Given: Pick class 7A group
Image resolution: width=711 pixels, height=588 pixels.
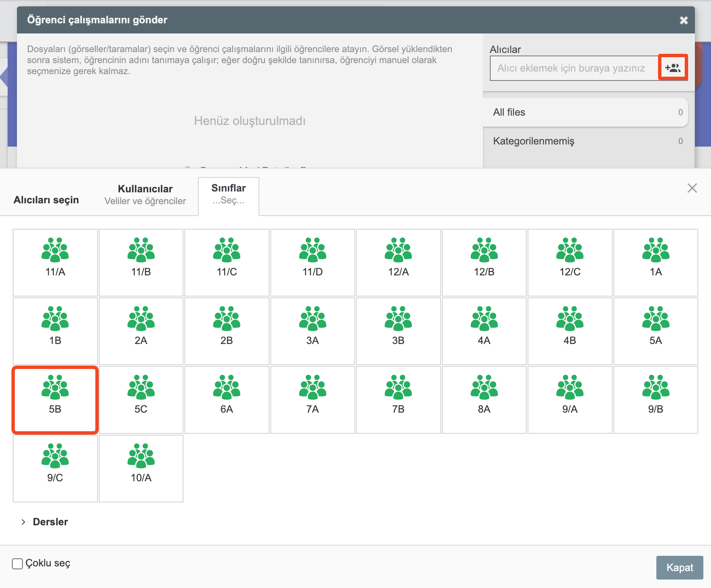Looking at the screenshot, I should click(313, 400).
